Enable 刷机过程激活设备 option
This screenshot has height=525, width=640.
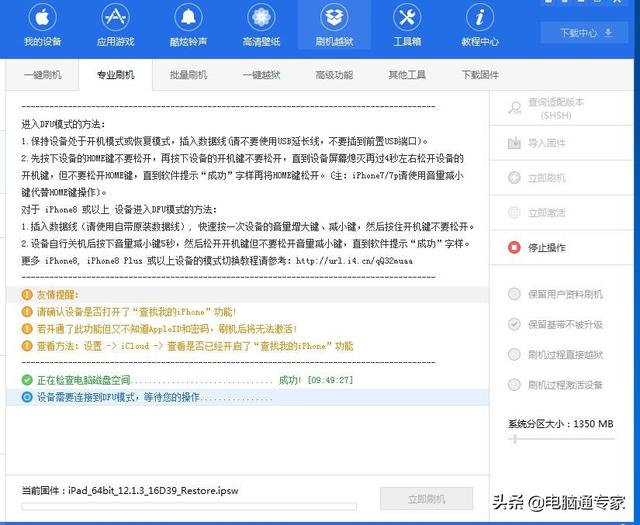514,385
